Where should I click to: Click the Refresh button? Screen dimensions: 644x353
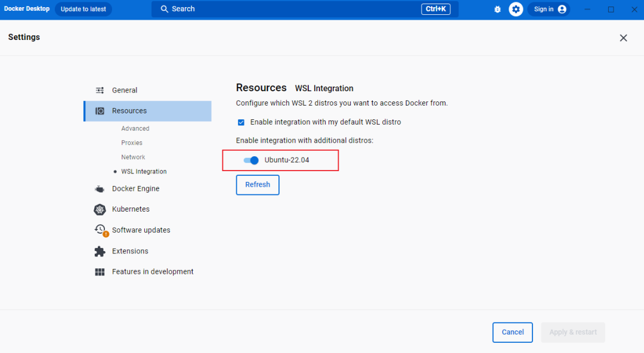click(x=258, y=185)
